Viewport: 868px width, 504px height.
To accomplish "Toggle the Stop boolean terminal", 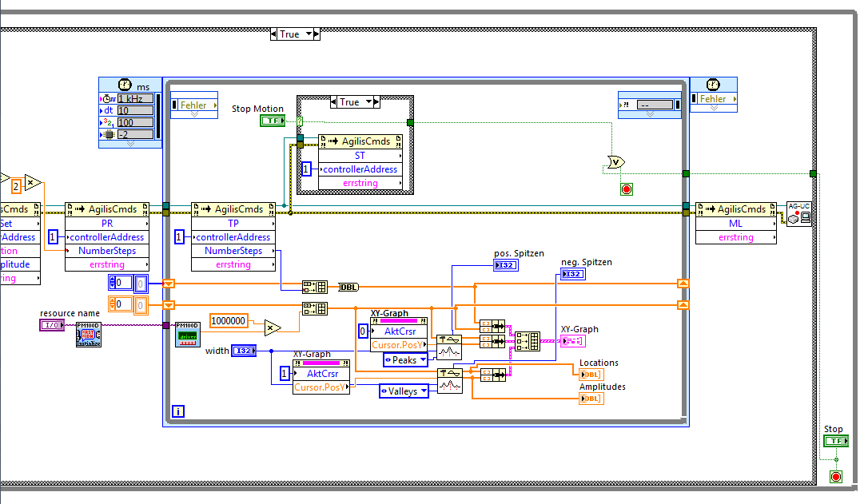I will [x=836, y=441].
